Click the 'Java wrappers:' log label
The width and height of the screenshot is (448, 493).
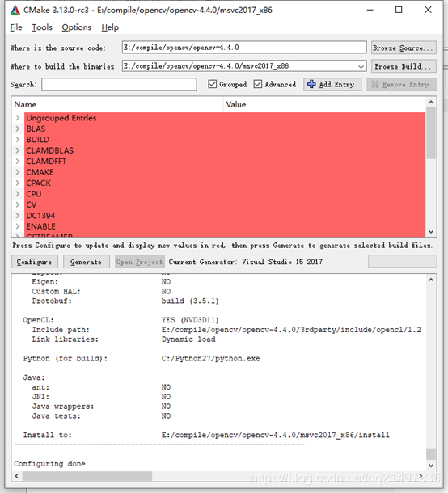pos(63,407)
